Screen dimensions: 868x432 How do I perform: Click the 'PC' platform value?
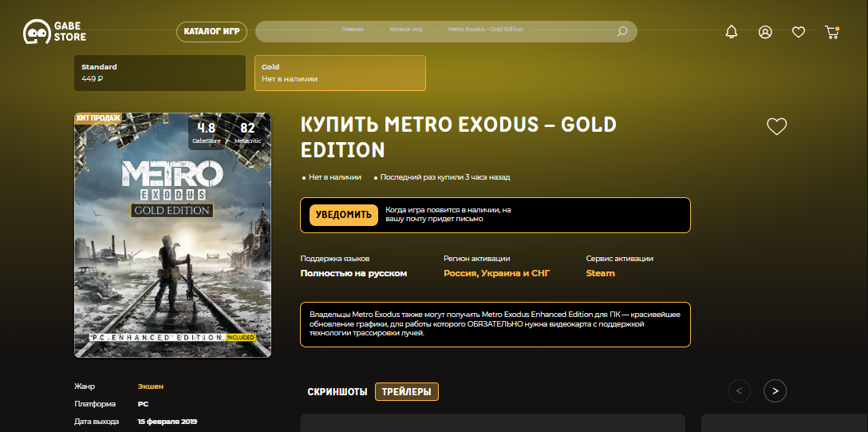tap(143, 404)
